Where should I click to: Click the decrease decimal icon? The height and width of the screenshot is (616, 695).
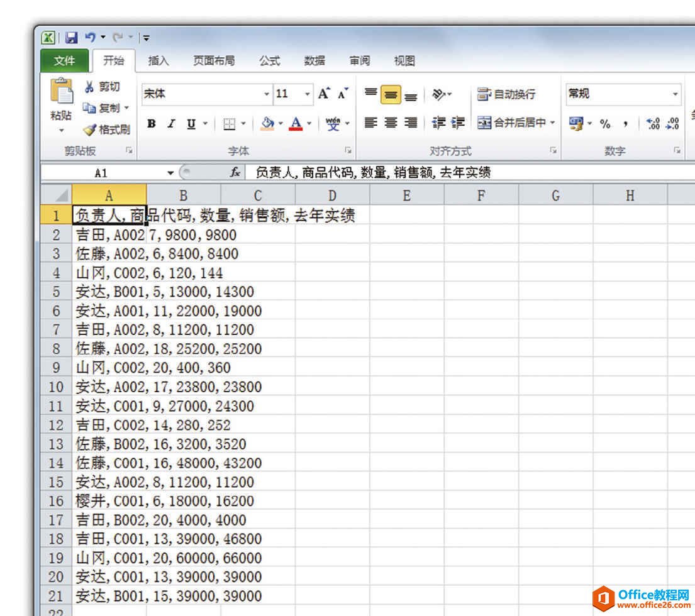click(x=673, y=124)
